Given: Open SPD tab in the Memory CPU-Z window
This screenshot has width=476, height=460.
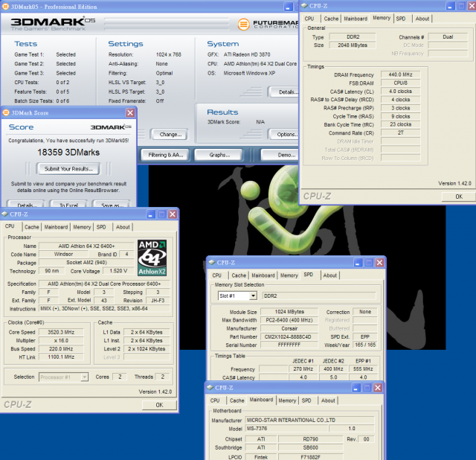Looking at the screenshot, I should pos(401,19).
